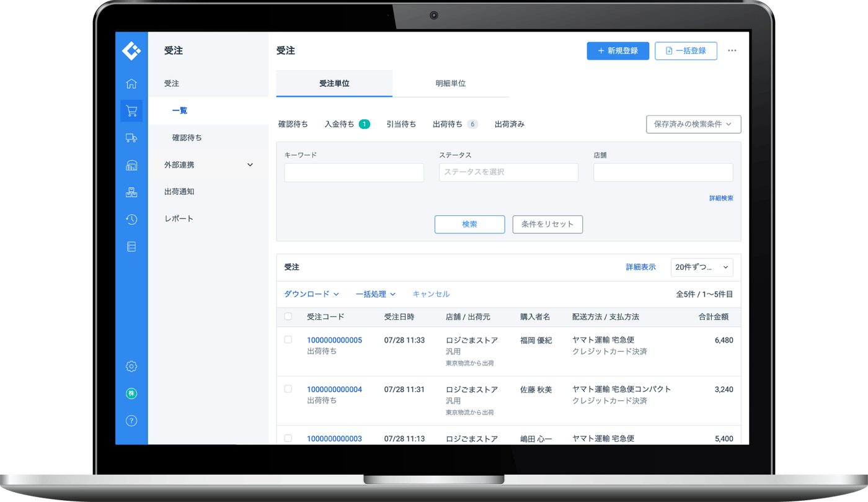The image size is (868, 502).
Task: Open the ステータスを選択 dropdown
Action: (508, 173)
